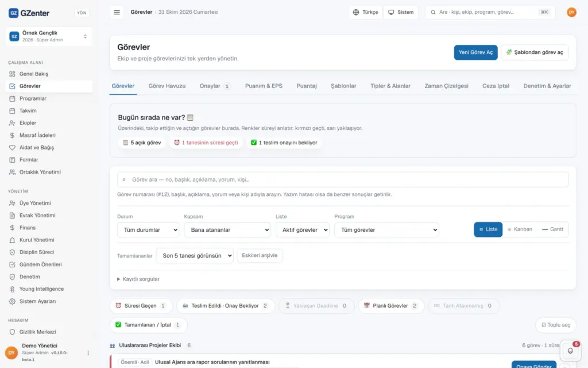This screenshot has width=588, height=368.
Task: Click the global Ara search box in top bar
Action: click(x=490, y=12)
